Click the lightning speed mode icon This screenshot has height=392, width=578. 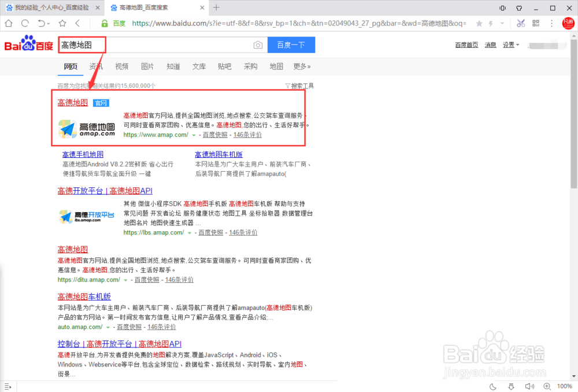(491, 24)
